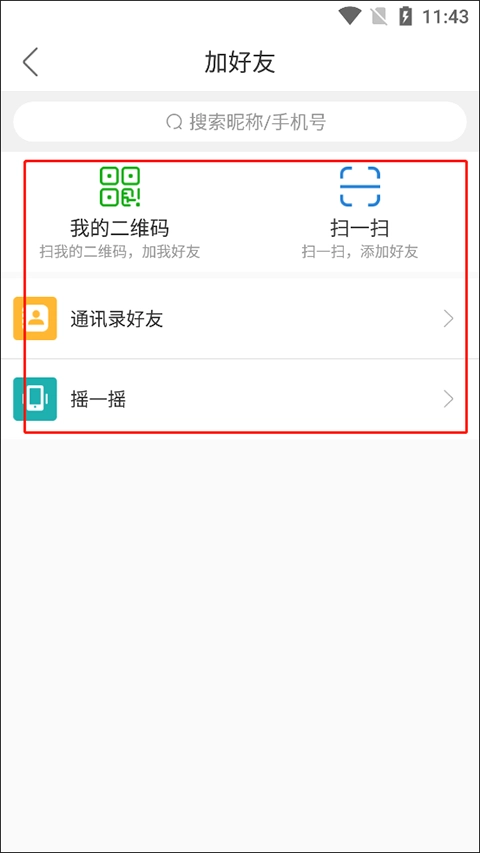The width and height of the screenshot is (480, 853).
Task: Tap the Wi-Fi status icon
Action: pyautogui.click(x=349, y=16)
